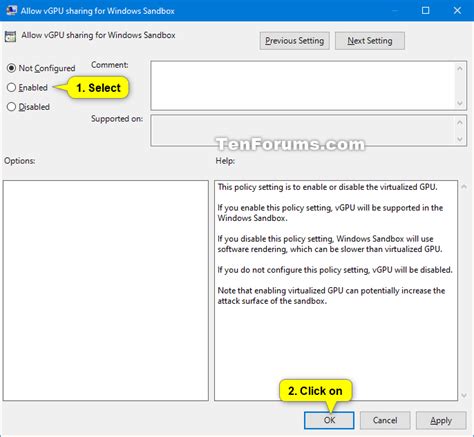Close the vGPU sharing dialog
The height and width of the screenshot is (437, 474).
pyautogui.click(x=457, y=10)
